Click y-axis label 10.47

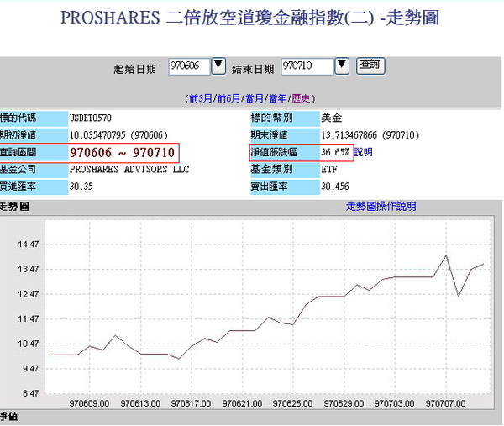coord(29,344)
